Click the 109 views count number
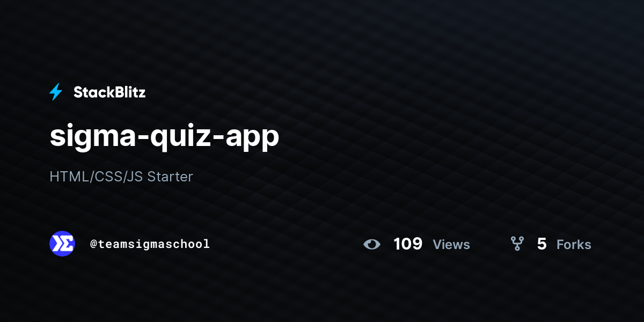 tap(408, 244)
